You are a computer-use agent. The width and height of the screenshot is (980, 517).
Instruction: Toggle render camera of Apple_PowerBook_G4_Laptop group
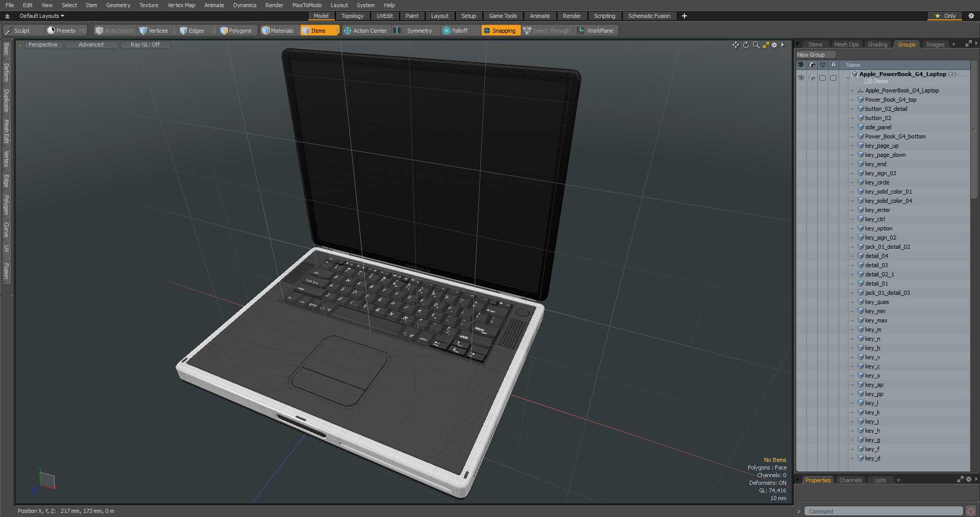[x=812, y=78]
